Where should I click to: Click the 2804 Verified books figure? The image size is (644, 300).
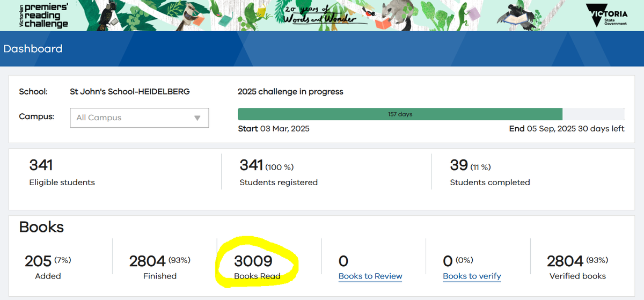click(x=565, y=261)
